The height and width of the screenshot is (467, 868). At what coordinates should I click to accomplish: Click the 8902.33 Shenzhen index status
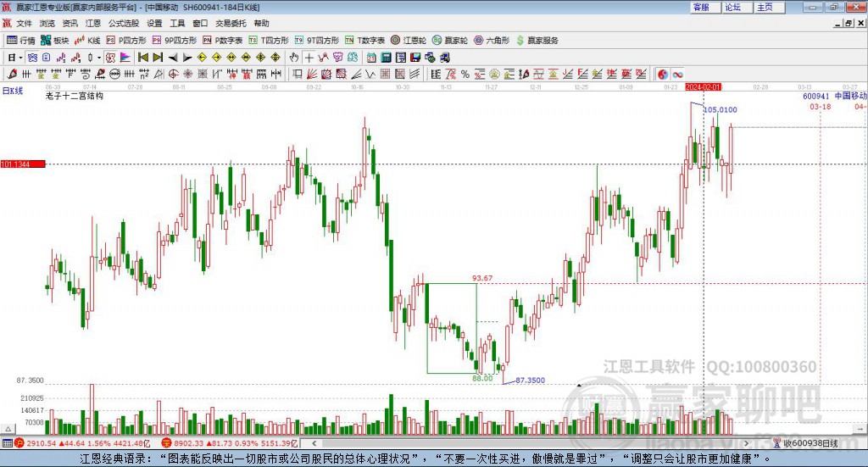(x=230, y=443)
